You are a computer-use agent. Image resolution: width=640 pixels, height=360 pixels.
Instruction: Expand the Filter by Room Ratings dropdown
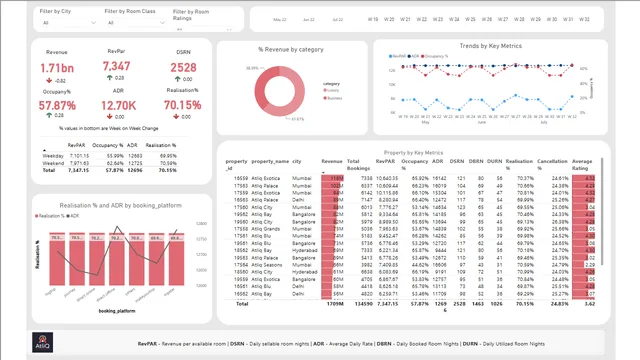click(x=203, y=29)
